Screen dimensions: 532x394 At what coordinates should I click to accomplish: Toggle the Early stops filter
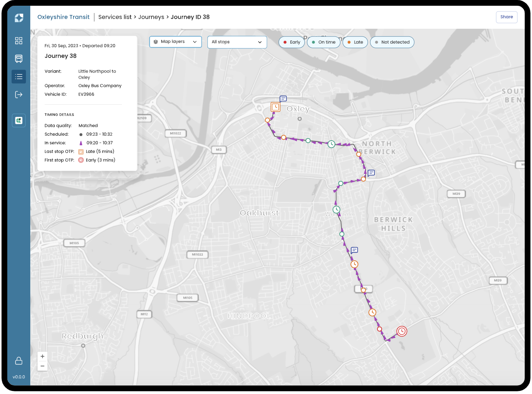[291, 42]
